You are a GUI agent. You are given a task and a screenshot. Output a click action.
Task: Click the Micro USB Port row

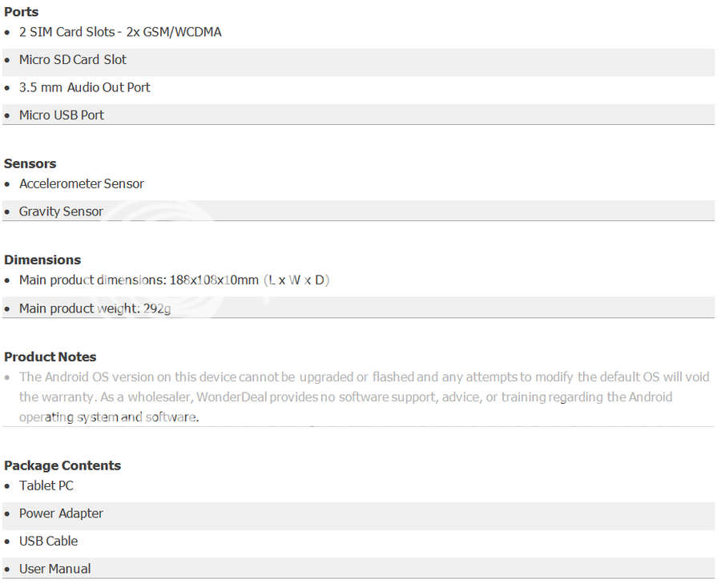point(358,115)
